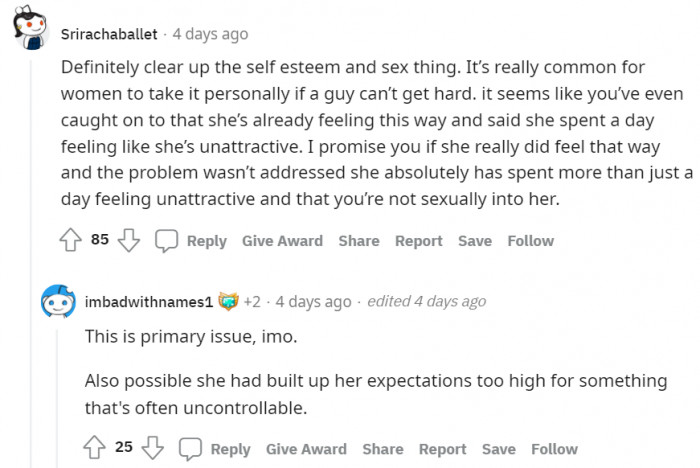The width and height of the screenshot is (700, 468).
Task: Open Srirachaballet's user profile link
Action: click(x=109, y=34)
